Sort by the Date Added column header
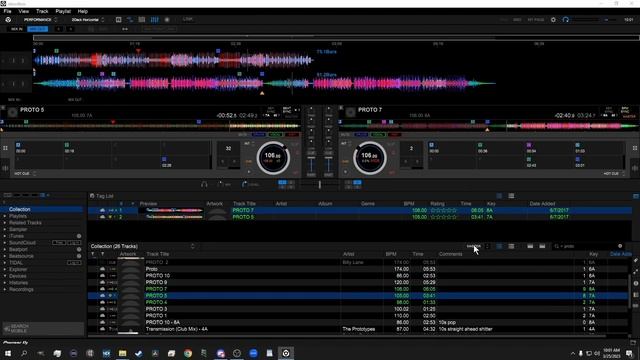Screen dimensions: 640x360 tap(620, 254)
